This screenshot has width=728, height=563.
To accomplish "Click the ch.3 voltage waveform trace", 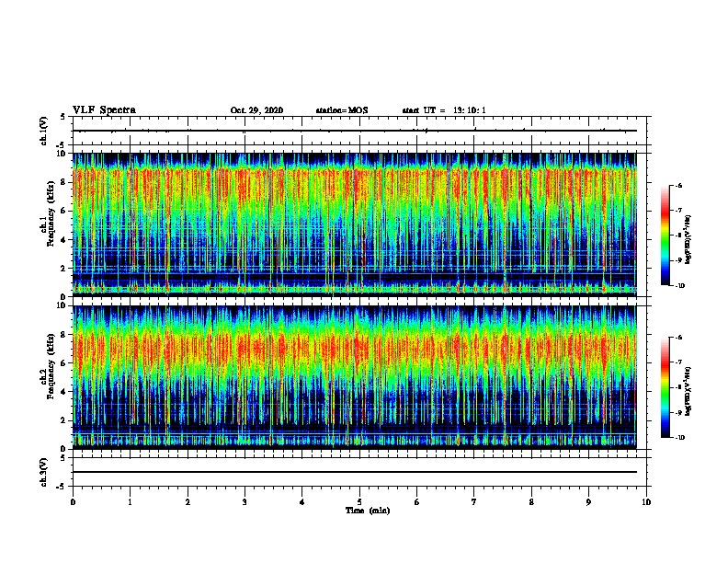I will [355, 472].
